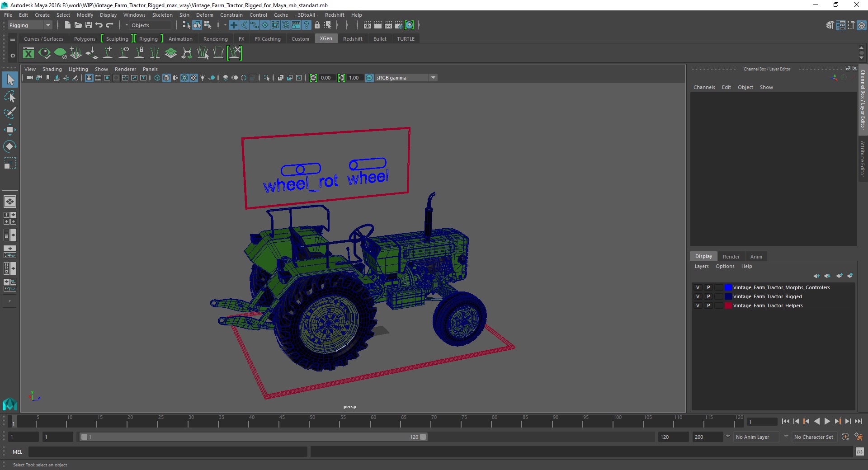
Task: Click the time range slider bar
Action: click(x=253, y=437)
